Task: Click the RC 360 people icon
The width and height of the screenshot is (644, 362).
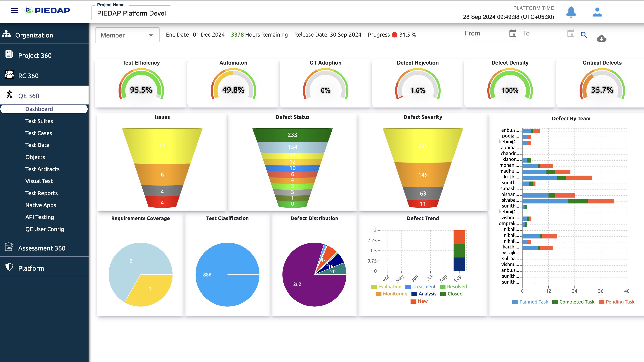Action: 9,74
